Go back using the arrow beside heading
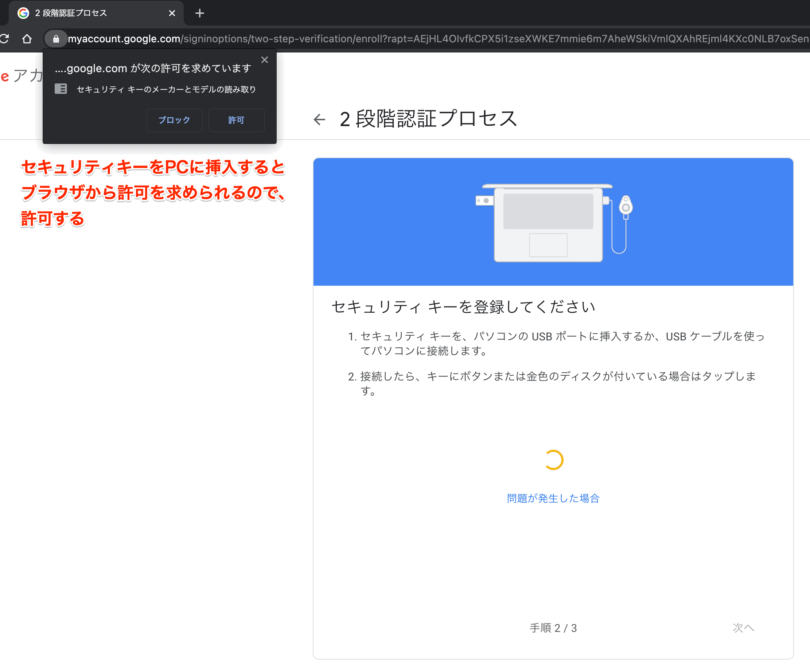The width and height of the screenshot is (810, 672). [319, 119]
